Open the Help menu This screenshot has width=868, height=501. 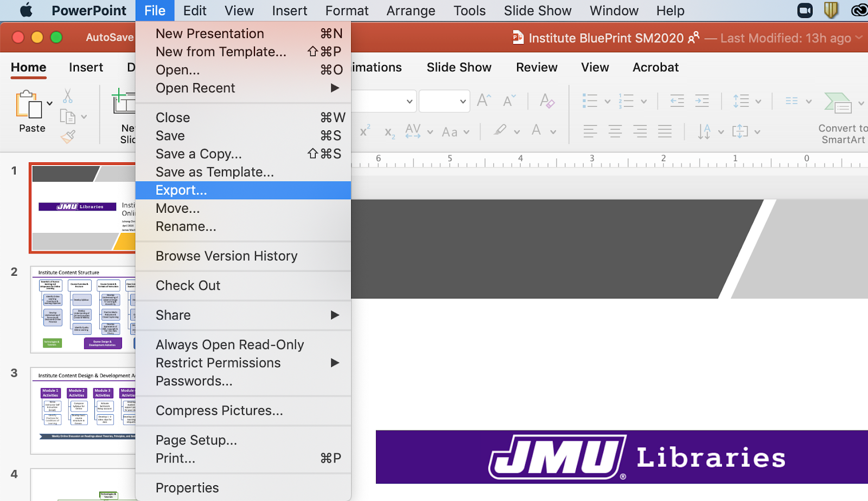point(670,11)
